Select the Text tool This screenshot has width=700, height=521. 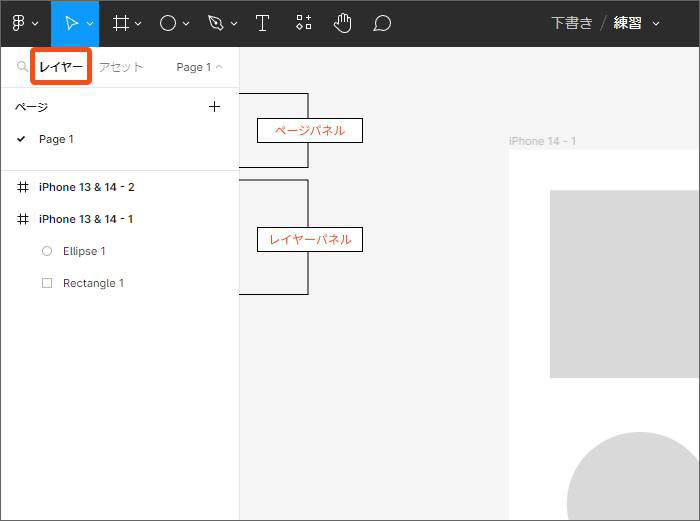point(262,23)
